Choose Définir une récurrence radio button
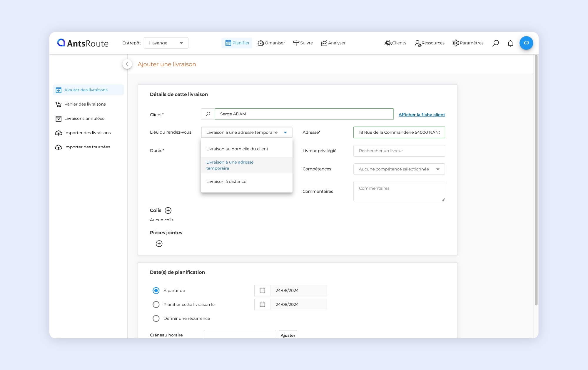 156,318
